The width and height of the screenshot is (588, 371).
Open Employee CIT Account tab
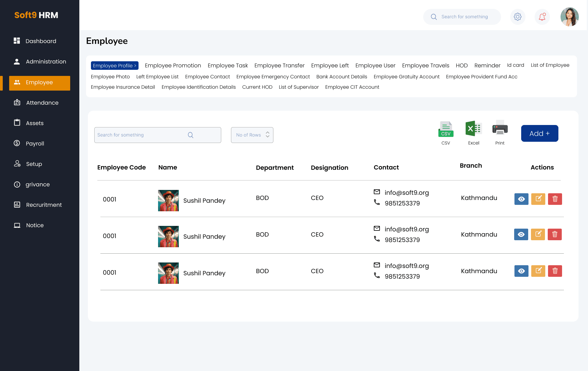[x=352, y=87]
